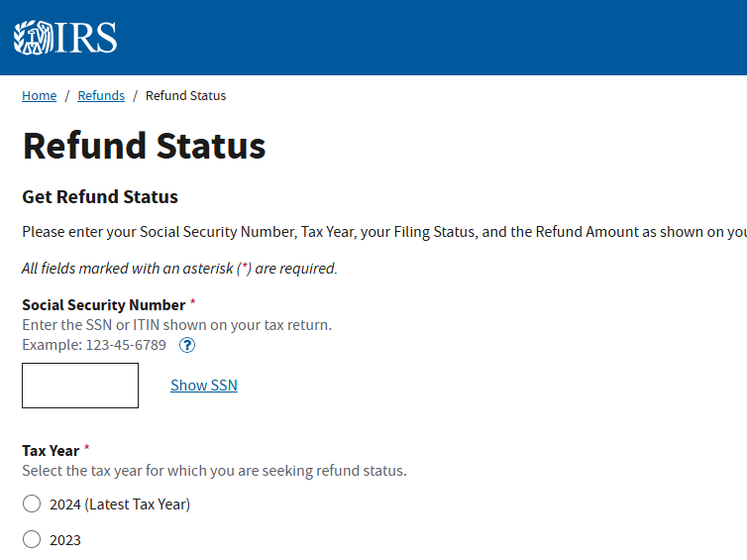Click the "Select the tax year" hint text
This screenshot has width=747, height=560.
[214, 471]
